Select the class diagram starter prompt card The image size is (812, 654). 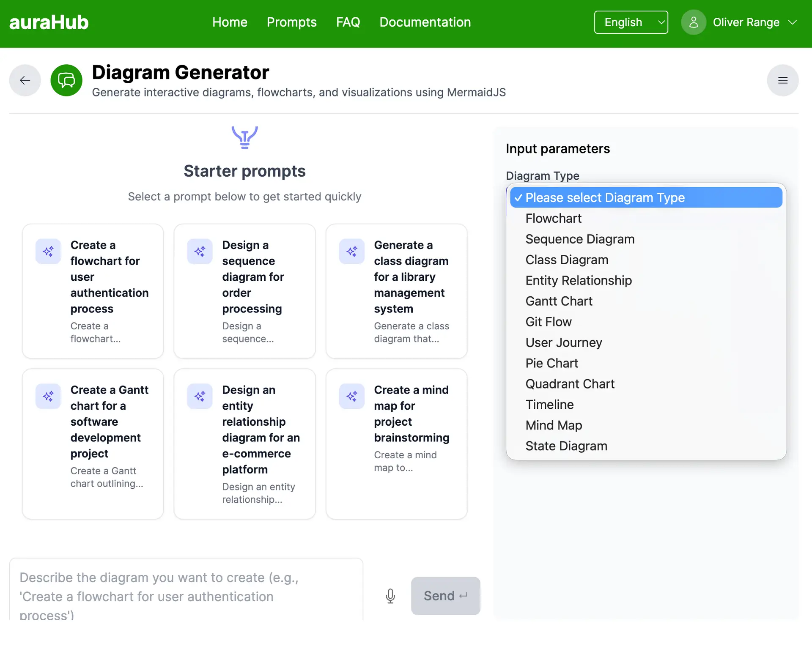tap(396, 291)
